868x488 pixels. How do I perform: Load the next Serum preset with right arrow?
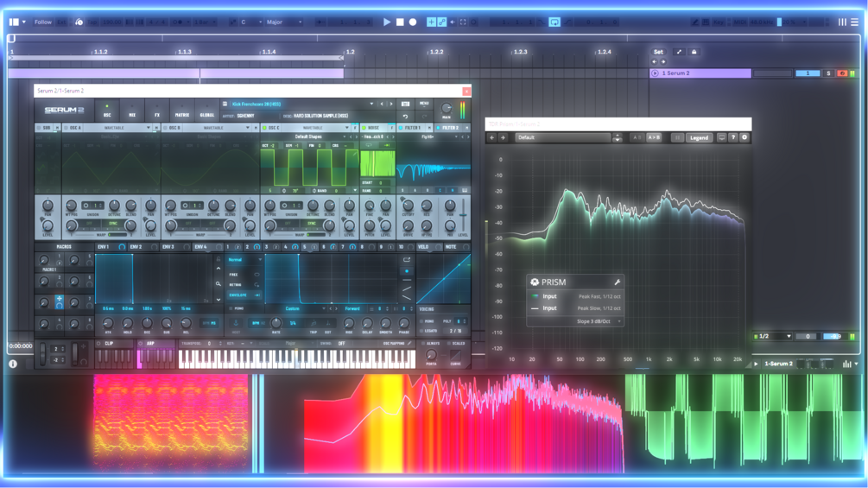(391, 104)
